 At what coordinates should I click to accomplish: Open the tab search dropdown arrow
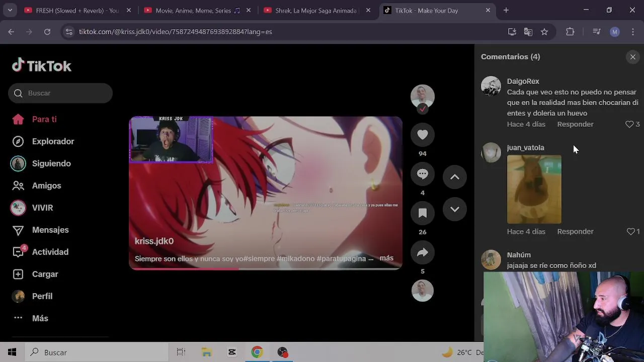10,10
